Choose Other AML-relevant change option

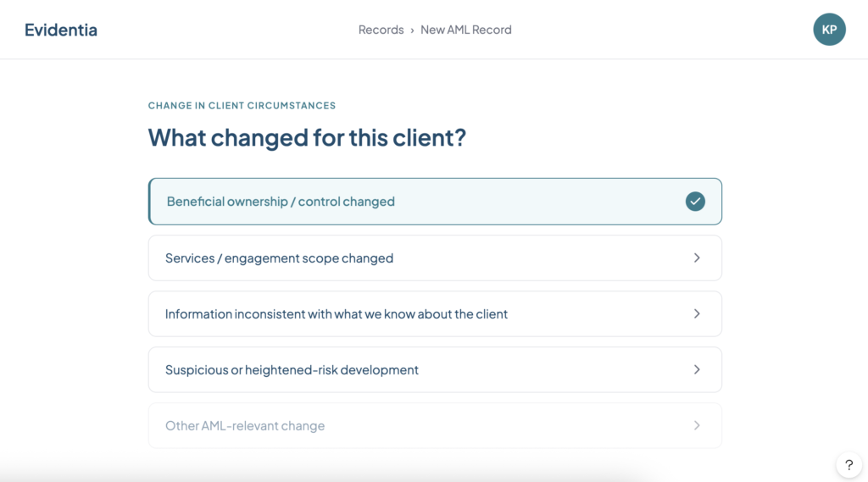pos(435,425)
